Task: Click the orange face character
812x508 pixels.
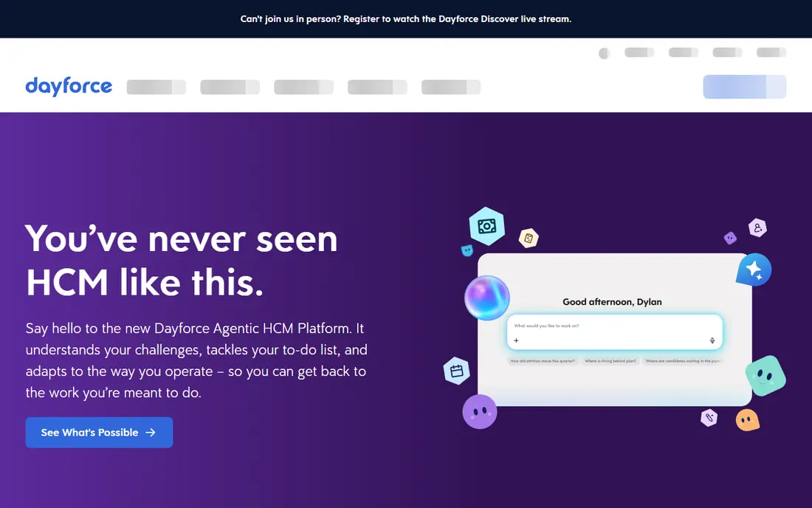Action: point(747,420)
